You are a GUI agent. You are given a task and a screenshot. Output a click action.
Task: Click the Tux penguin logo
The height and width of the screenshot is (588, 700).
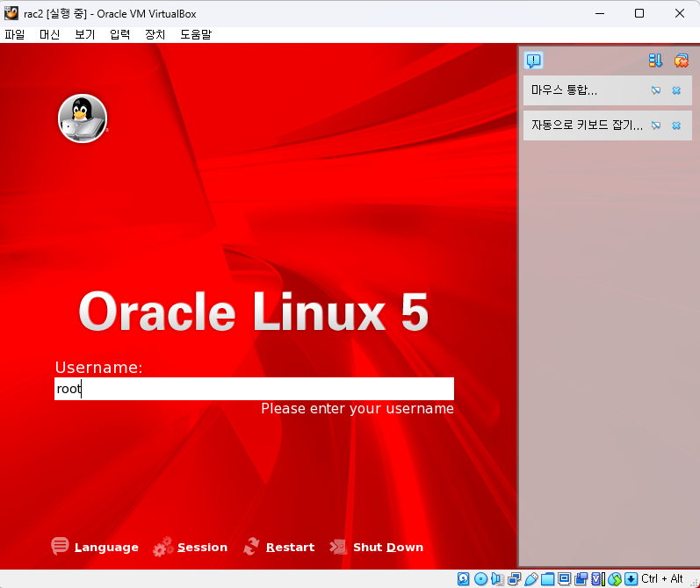coord(83,118)
